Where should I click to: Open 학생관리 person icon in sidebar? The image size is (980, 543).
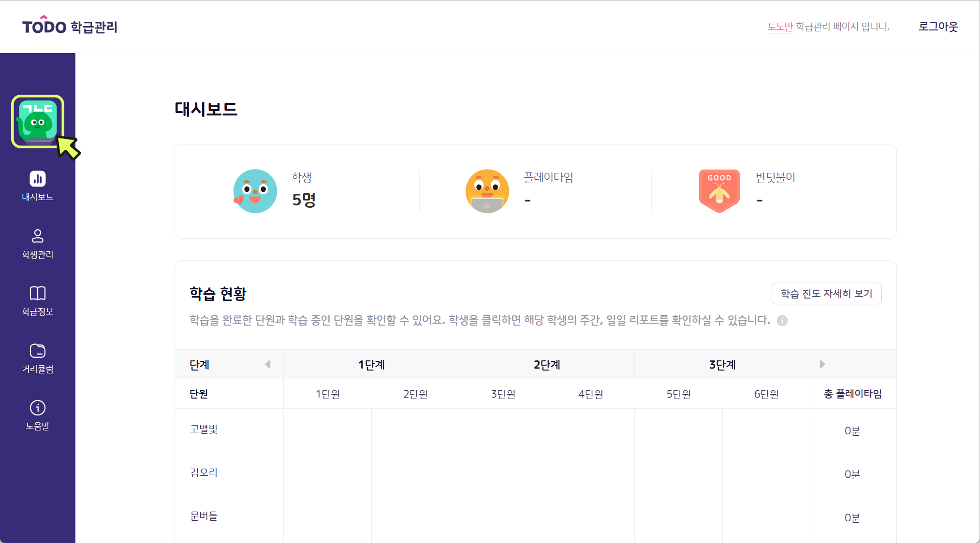pyautogui.click(x=38, y=236)
